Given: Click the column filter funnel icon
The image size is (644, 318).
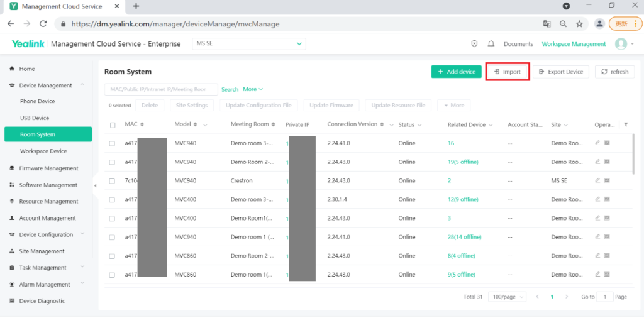Looking at the screenshot, I should [625, 124].
